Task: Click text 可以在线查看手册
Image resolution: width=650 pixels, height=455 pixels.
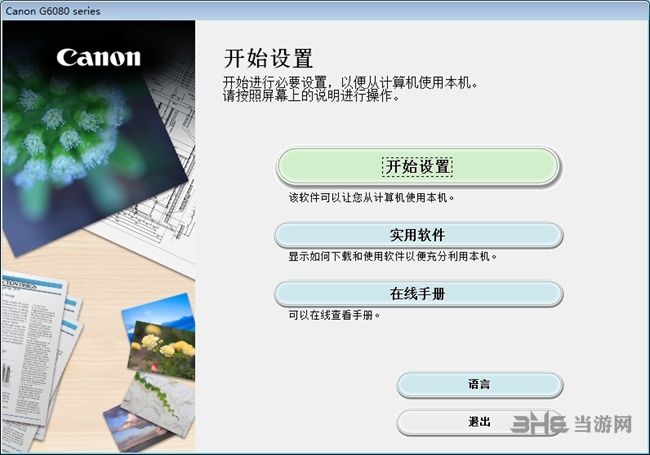Action: point(334,315)
